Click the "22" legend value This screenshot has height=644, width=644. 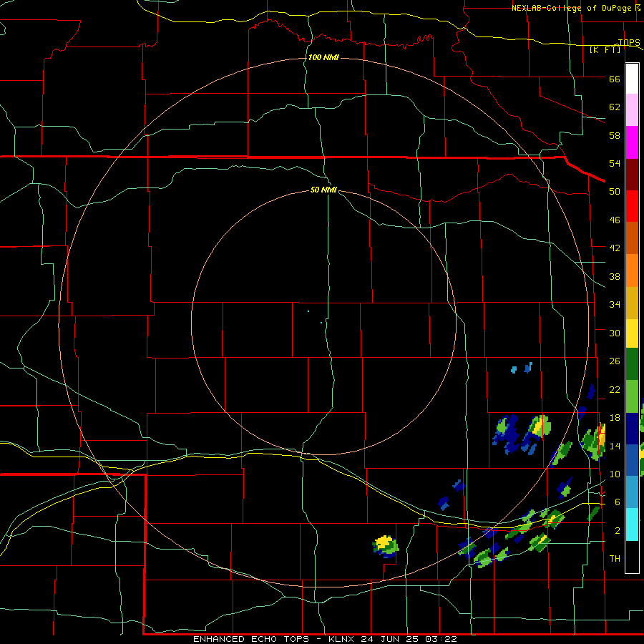615,389
